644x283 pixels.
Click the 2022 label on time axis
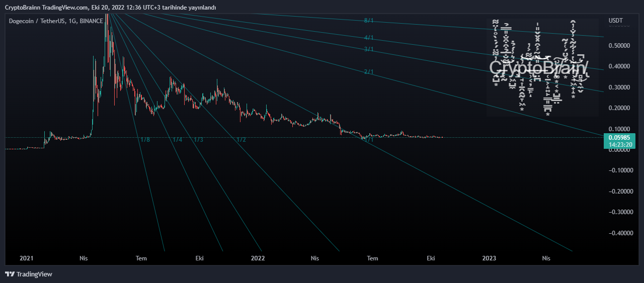pos(258,258)
